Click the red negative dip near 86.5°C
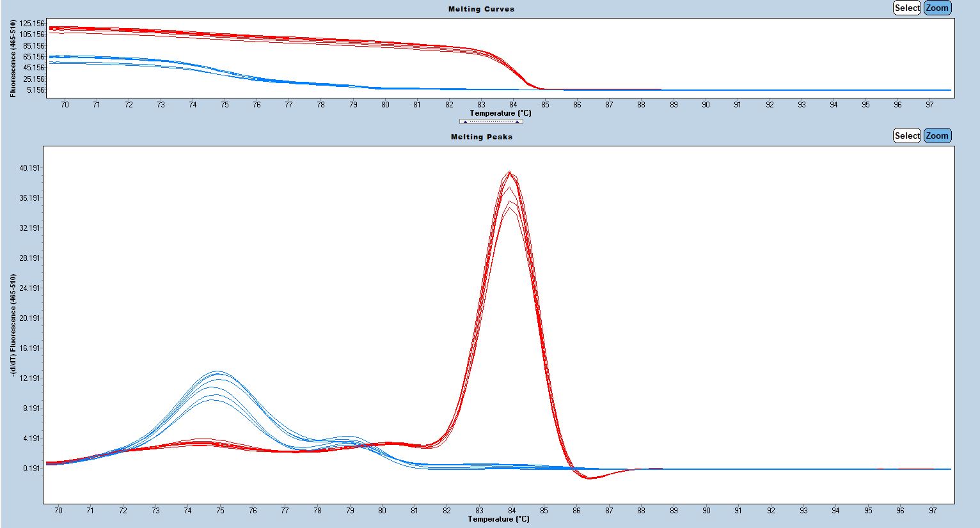The width and height of the screenshot is (980, 528). [x=590, y=478]
